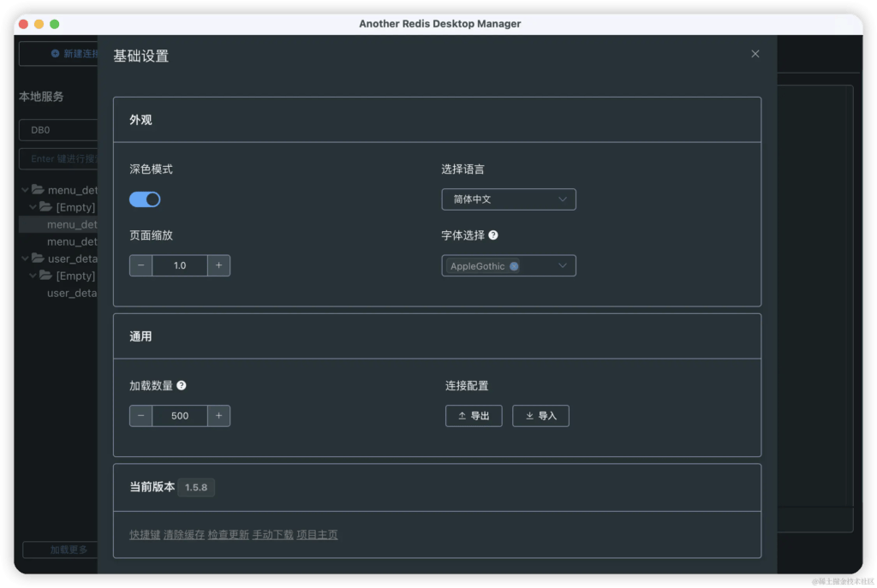This screenshot has width=877, height=588.
Task: Click the help icon beside 加载数量
Action: 181,386
